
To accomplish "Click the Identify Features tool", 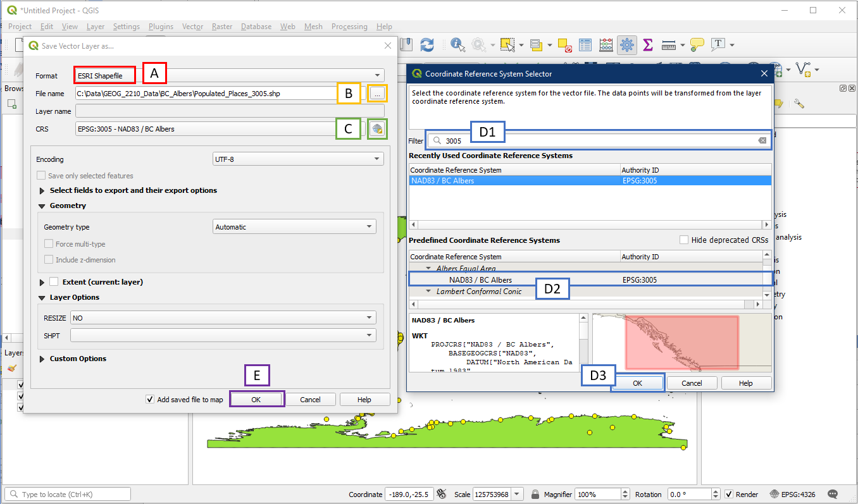I will [x=456, y=45].
